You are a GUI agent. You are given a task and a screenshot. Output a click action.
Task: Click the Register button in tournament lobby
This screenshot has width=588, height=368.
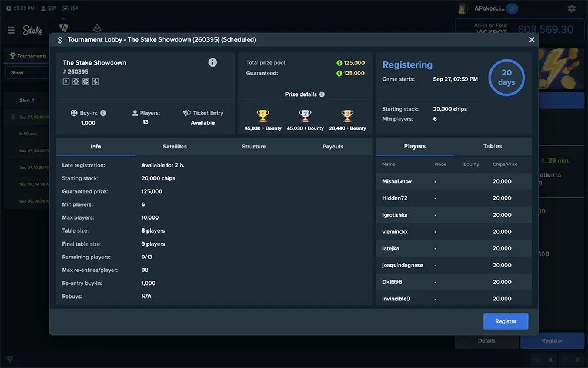click(x=506, y=321)
